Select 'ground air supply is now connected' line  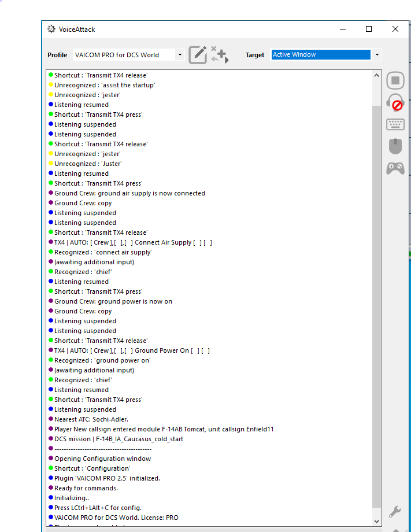pos(127,193)
